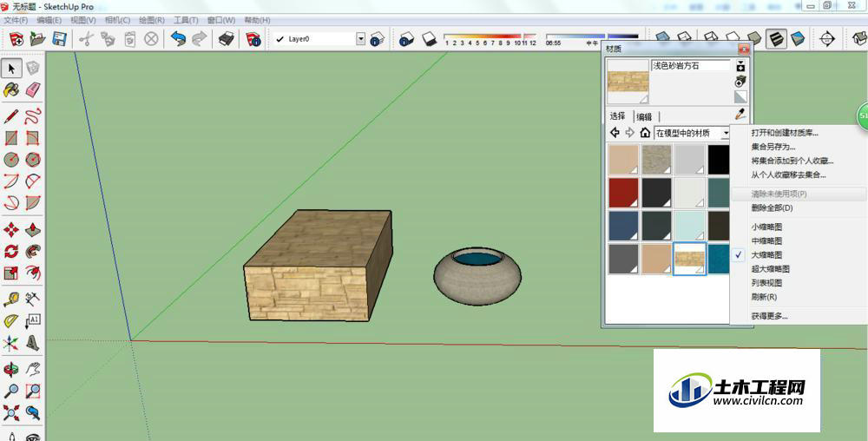Switch to 列表视图 list view

766,283
